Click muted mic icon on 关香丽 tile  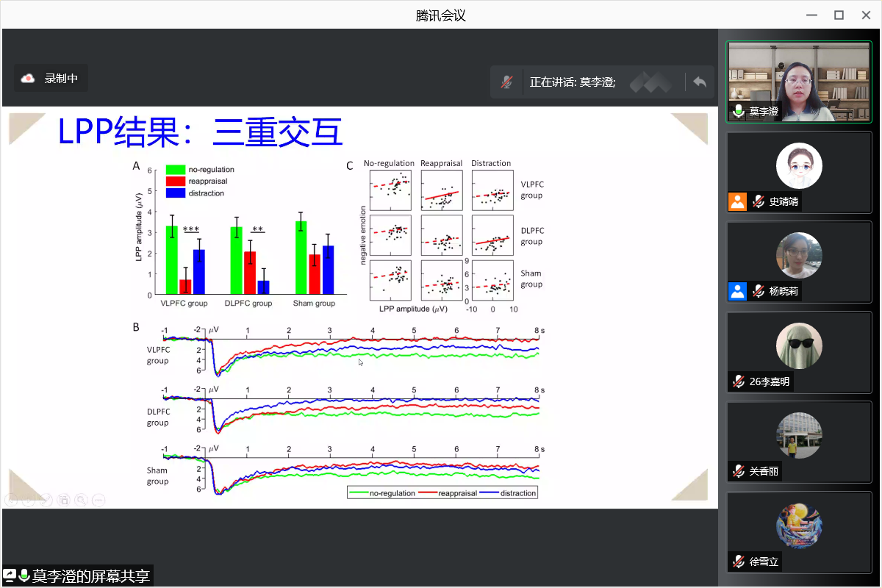point(738,471)
